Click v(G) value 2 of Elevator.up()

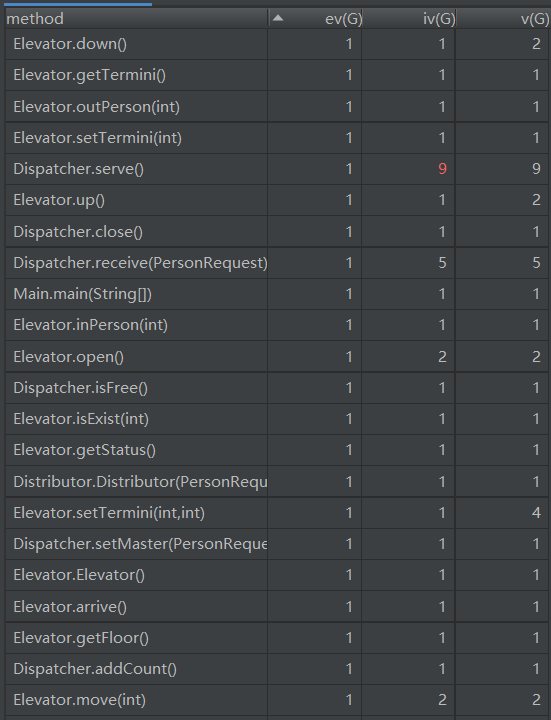(x=536, y=200)
